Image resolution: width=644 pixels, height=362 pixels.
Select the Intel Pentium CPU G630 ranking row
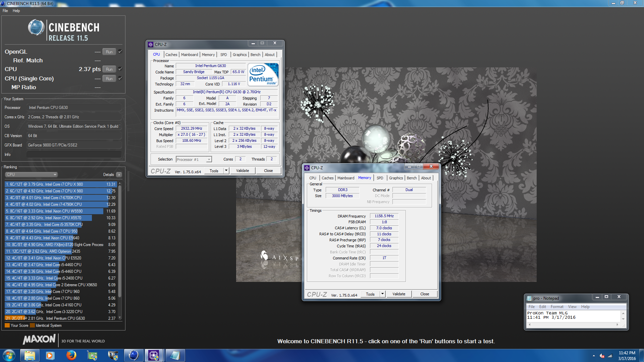pos(61,318)
